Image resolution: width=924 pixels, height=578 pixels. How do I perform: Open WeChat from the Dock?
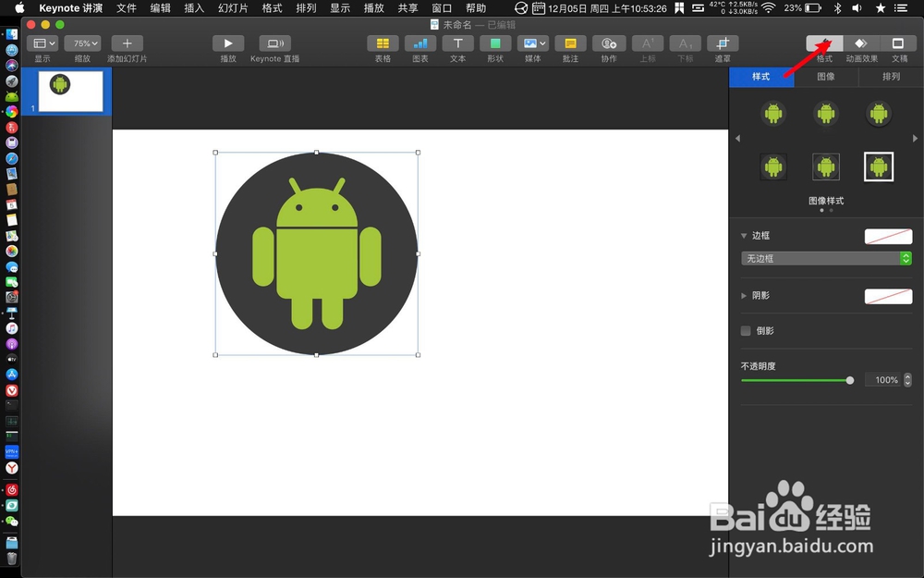12,522
